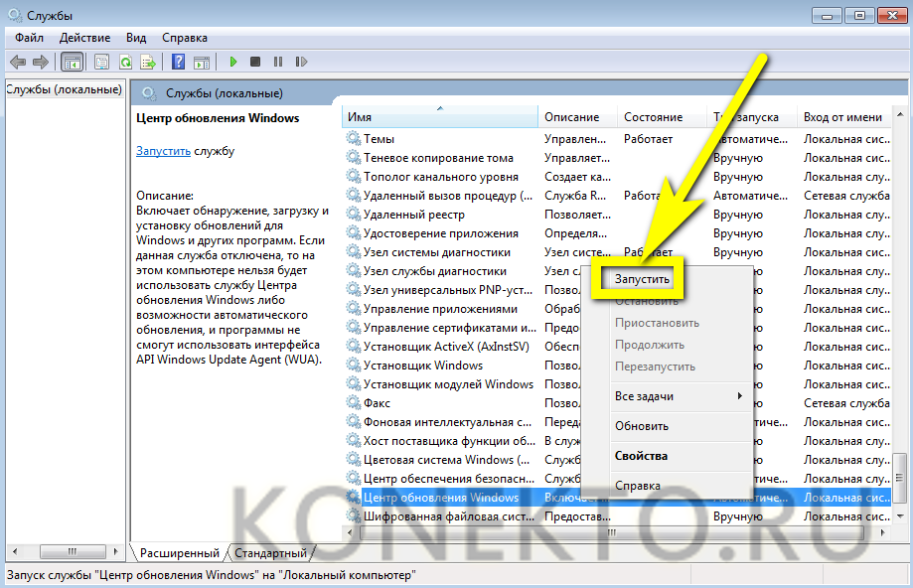Toggle the action pane toolbar icon

click(x=202, y=62)
